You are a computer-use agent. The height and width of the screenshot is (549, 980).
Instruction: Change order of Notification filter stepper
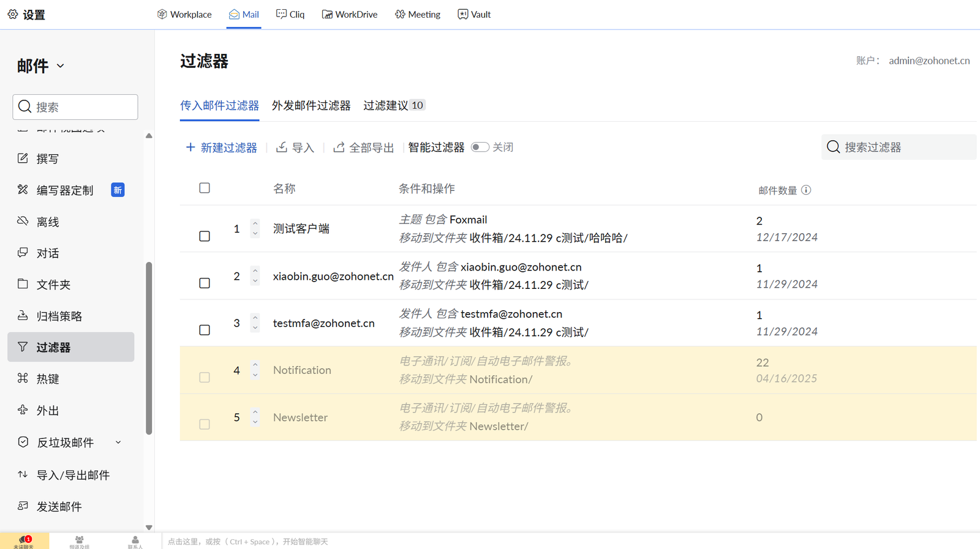(x=255, y=370)
